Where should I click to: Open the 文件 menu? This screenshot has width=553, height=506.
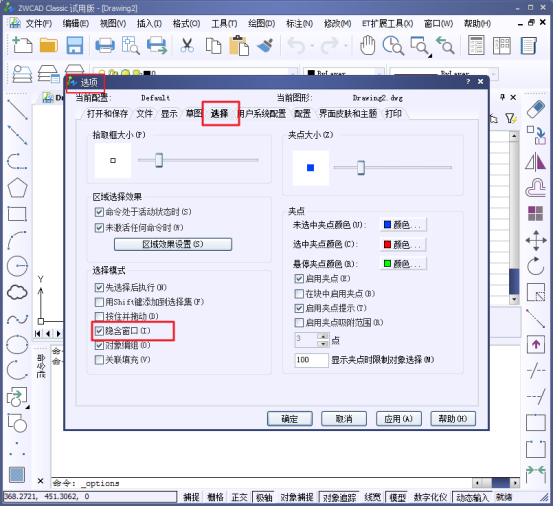[38, 24]
